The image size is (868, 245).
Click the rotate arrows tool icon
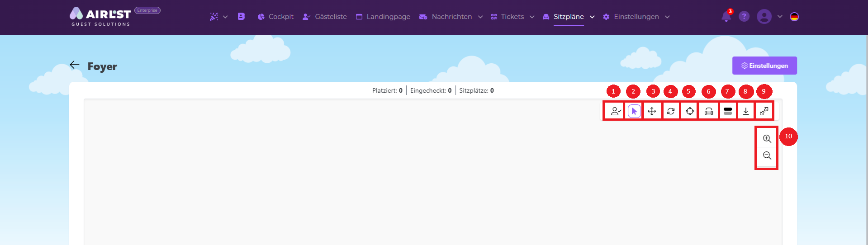point(671,111)
